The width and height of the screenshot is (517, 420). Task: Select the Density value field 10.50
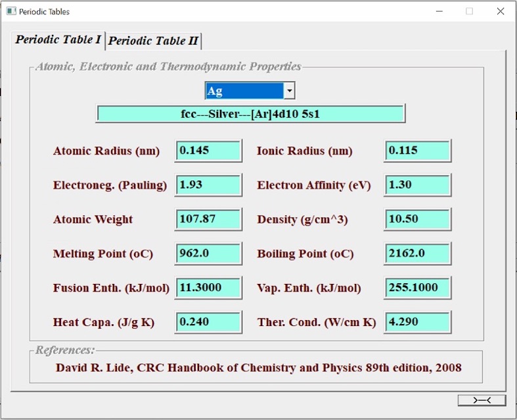tap(417, 220)
